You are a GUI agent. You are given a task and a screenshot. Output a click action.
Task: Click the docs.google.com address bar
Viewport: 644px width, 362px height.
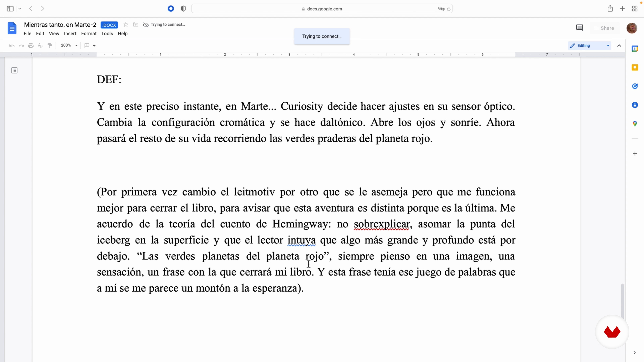322,9
